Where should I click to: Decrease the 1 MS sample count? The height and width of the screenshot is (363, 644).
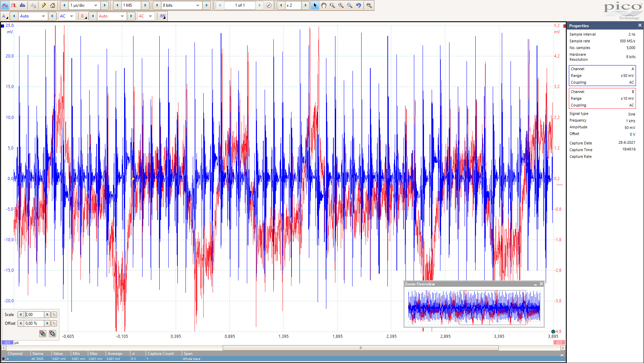117,5
